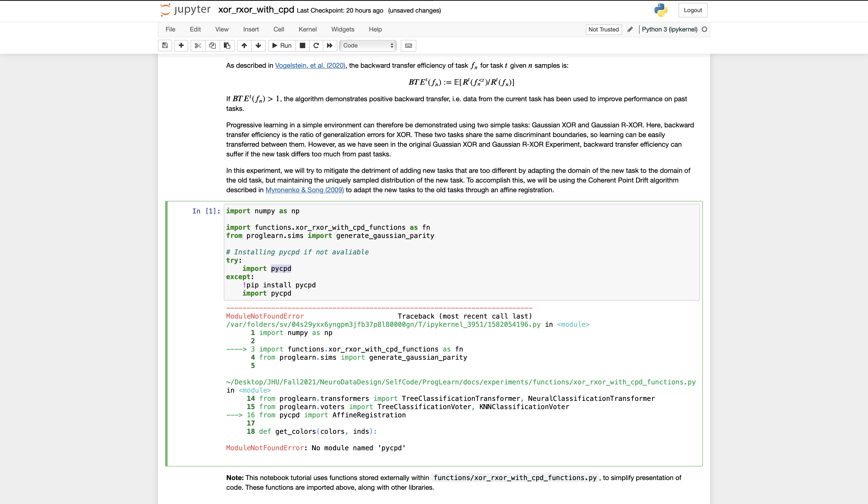Open the Vogelstein, et al. (2020) link
This screenshot has width=868, height=504.
pyautogui.click(x=310, y=65)
